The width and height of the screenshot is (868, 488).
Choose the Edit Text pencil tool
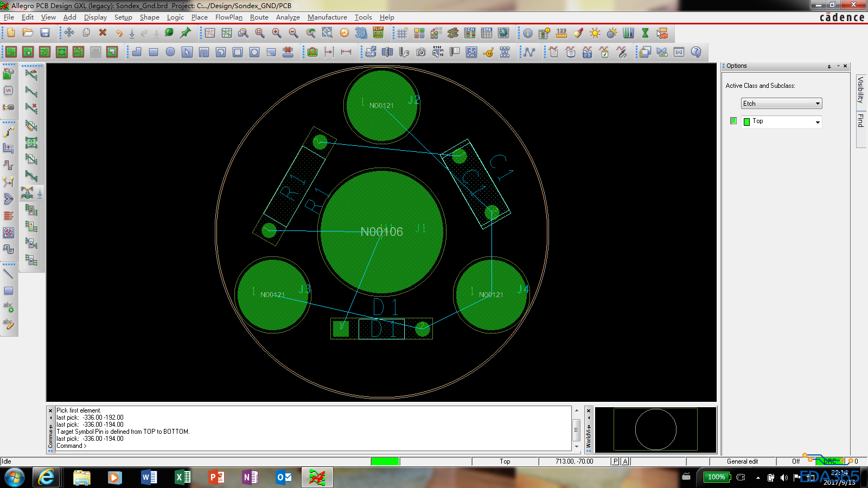pos(9,324)
